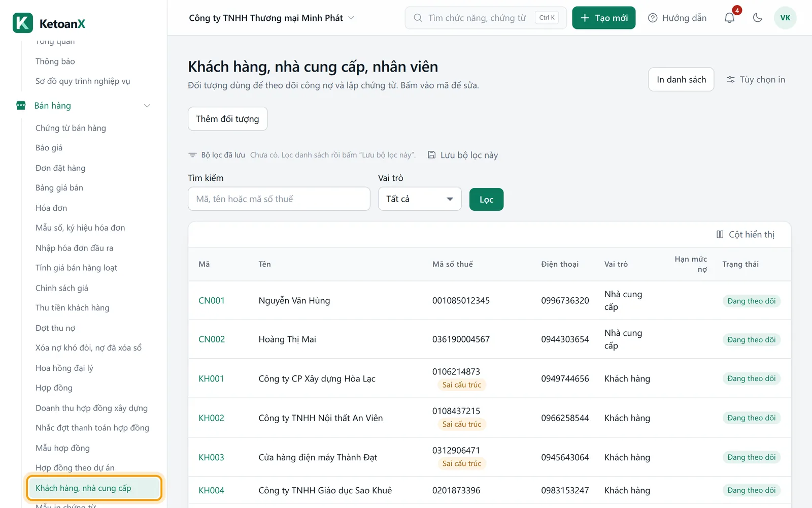This screenshot has height=508, width=812.
Task: Click Lưu bộ lọc này
Action: click(463, 155)
